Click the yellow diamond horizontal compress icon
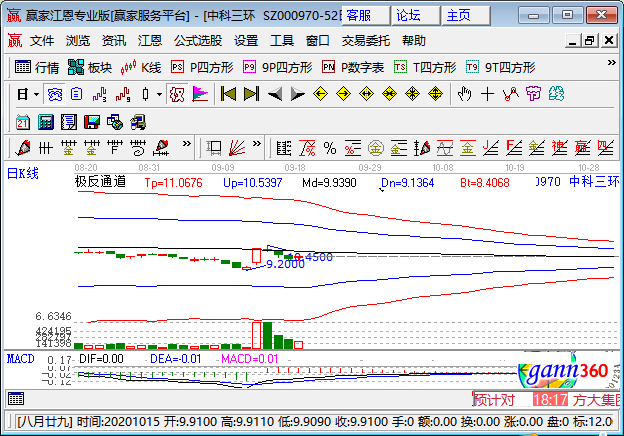Screen dimensions: 624x436 [389, 94]
